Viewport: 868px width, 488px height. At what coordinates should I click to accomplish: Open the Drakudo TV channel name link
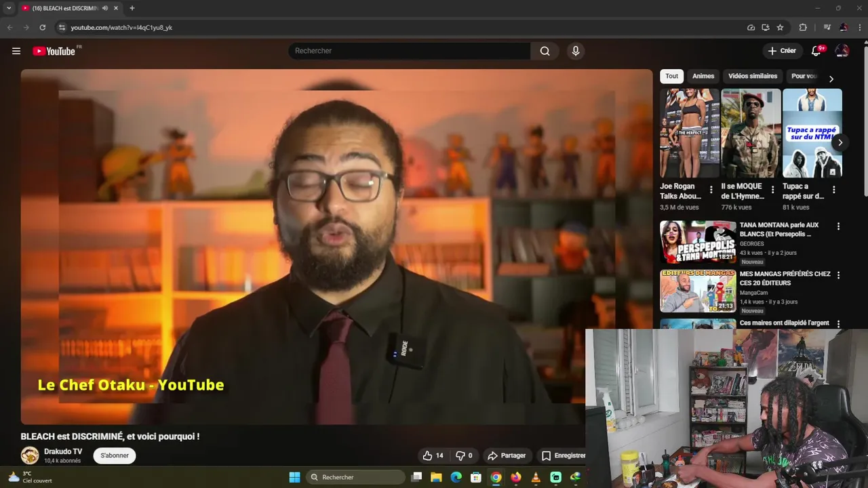[63, 451]
